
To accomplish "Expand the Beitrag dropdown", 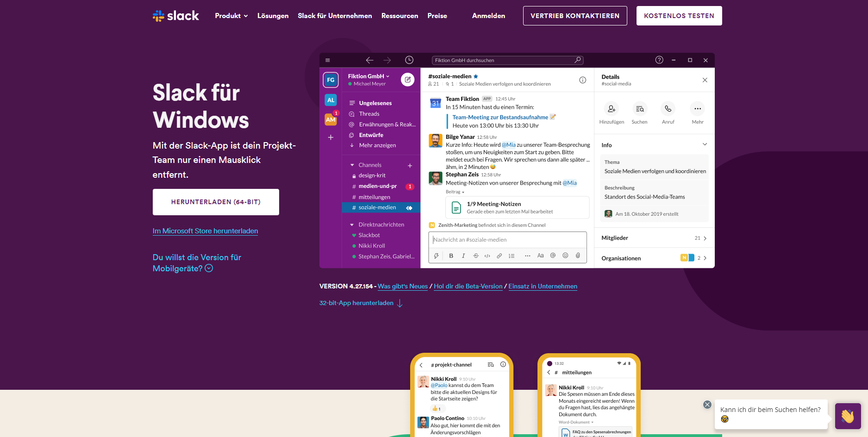I will [455, 192].
